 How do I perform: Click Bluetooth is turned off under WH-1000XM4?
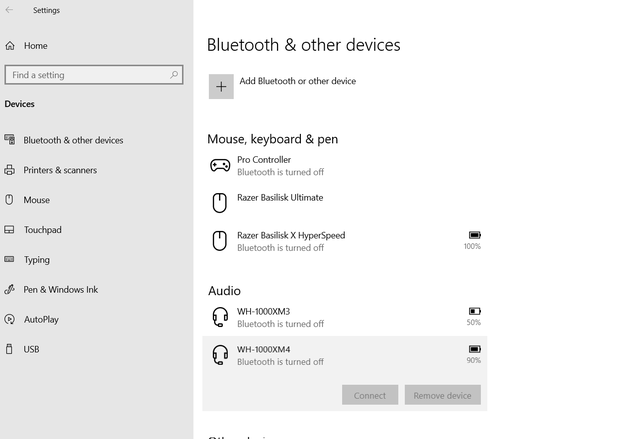(x=280, y=362)
